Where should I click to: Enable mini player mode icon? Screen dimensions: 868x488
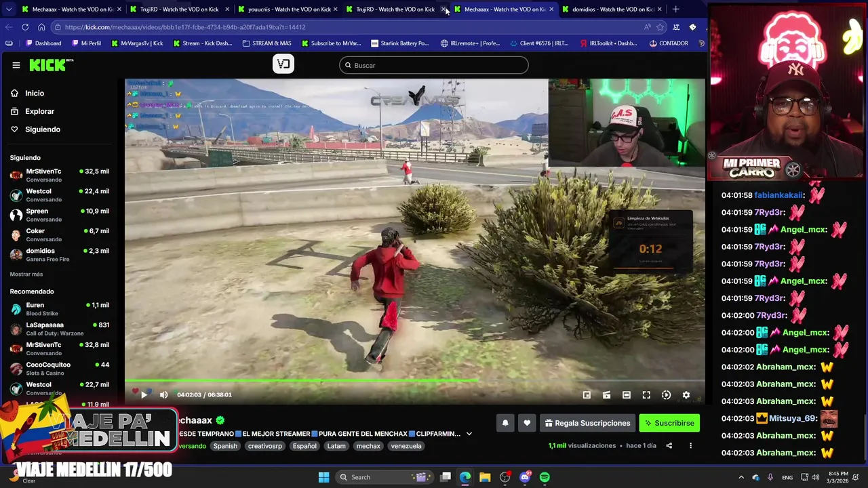click(587, 395)
